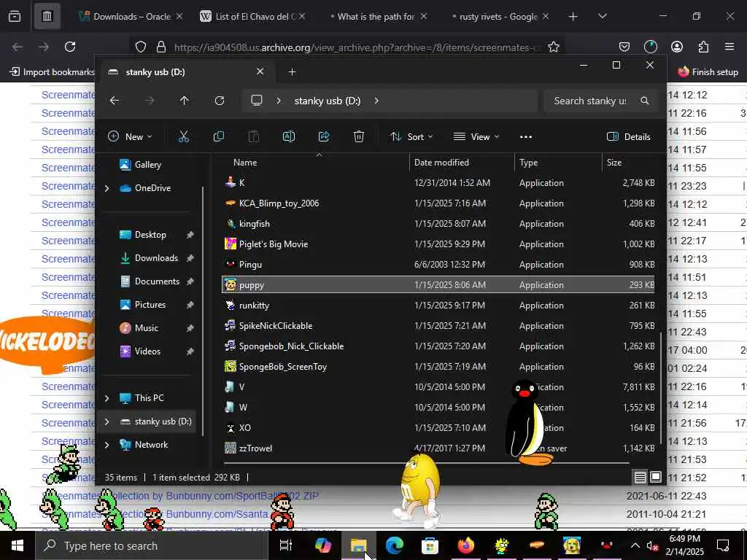The image size is (747, 560).
Task: Expand the This PC tree node
Action: click(x=107, y=398)
